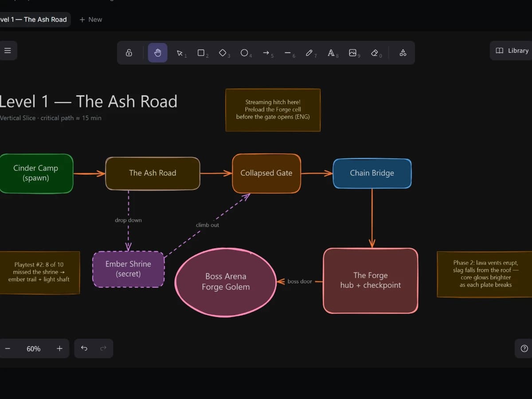The height and width of the screenshot is (399, 532).
Task: Select the Eraser tool
Action: tap(375, 53)
